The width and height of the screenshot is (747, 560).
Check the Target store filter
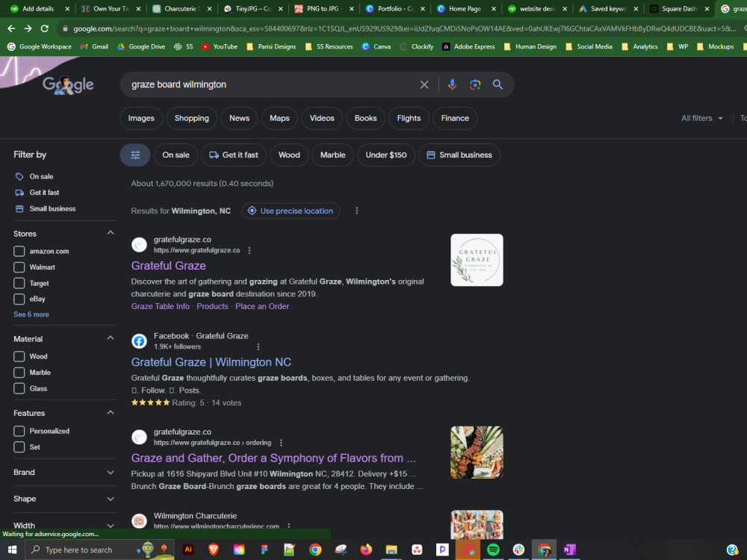click(19, 283)
